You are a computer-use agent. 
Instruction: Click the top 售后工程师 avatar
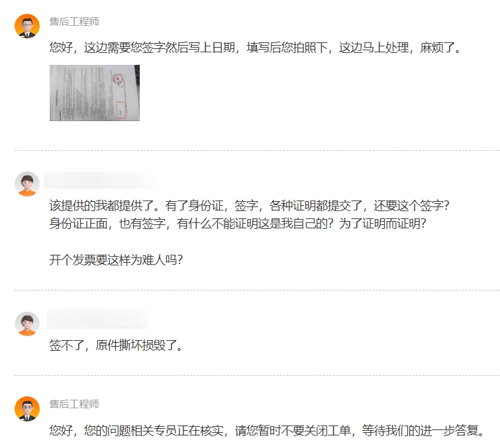(x=27, y=26)
